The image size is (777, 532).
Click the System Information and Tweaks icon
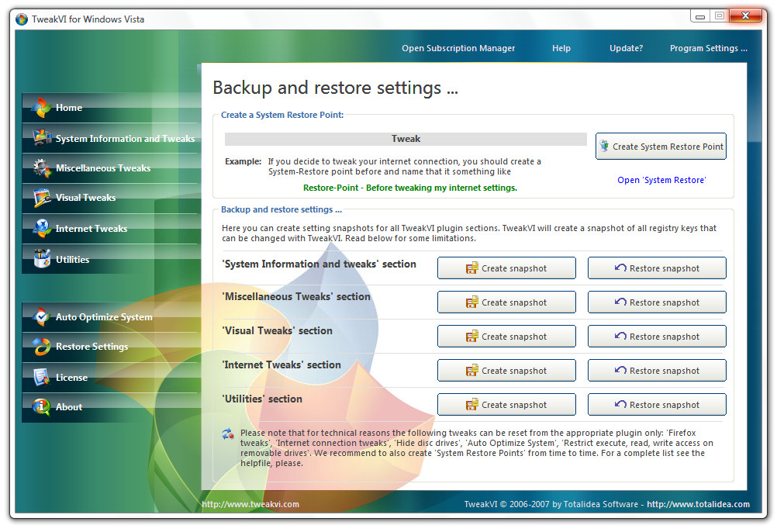click(x=42, y=138)
